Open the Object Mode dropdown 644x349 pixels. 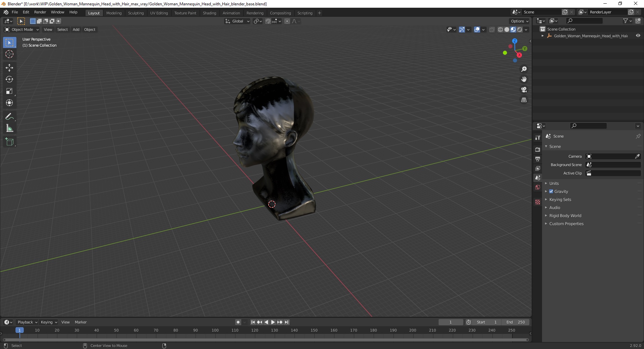[22, 30]
